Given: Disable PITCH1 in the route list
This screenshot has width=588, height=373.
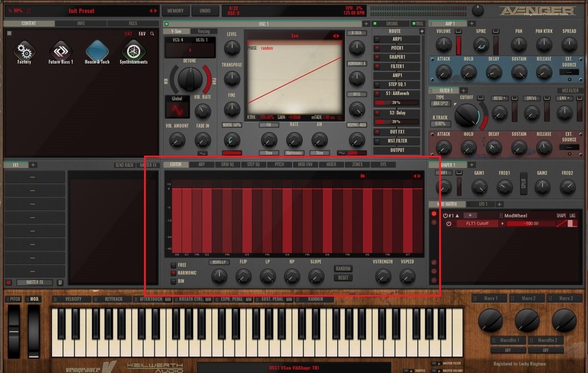Looking at the screenshot, I should 377,48.
